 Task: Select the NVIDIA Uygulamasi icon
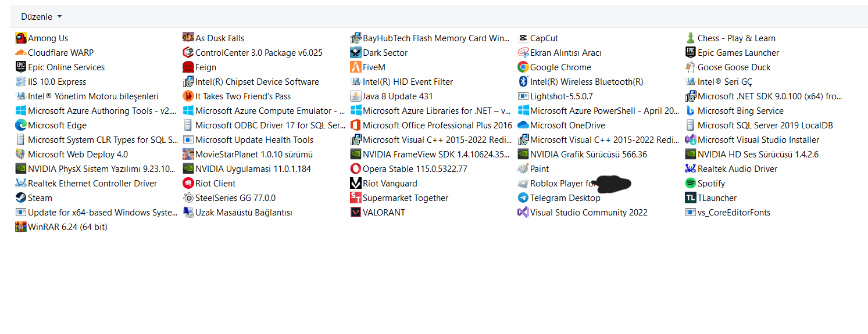tap(188, 169)
